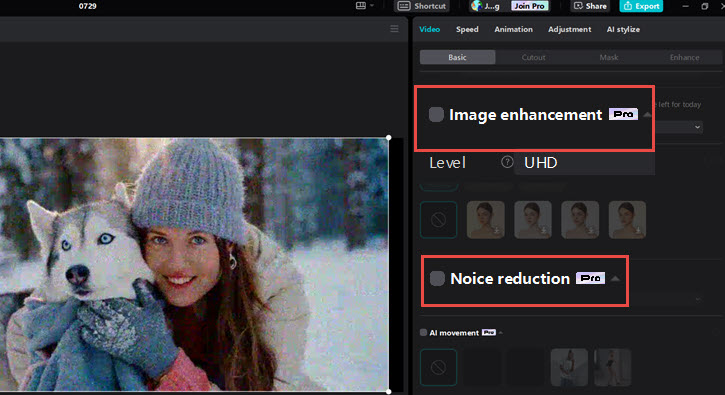
Task: Select the Cutout sub-tab
Action: [534, 57]
